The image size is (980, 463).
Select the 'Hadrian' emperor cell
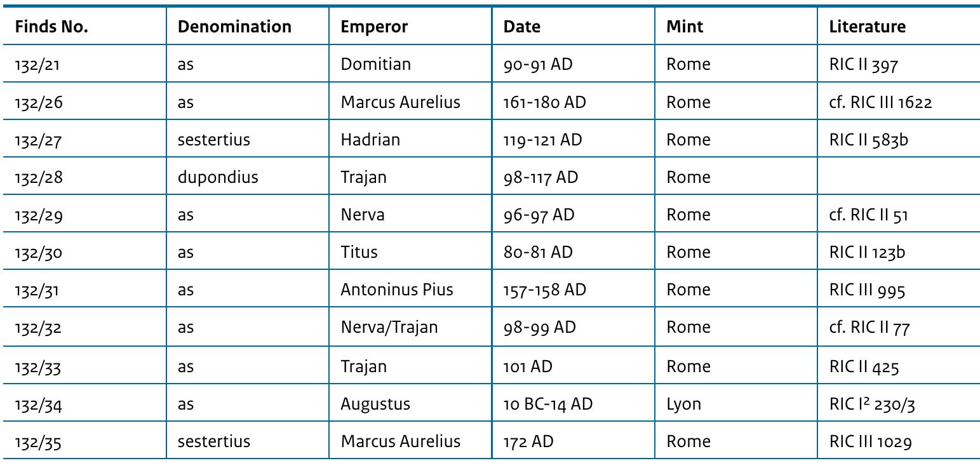tap(370, 140)
